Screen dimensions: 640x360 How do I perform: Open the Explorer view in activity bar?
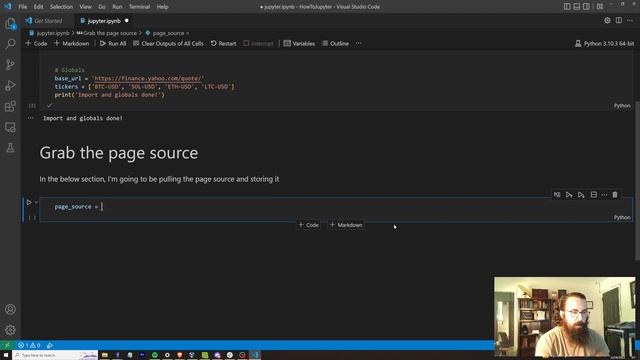pos(10,24)
